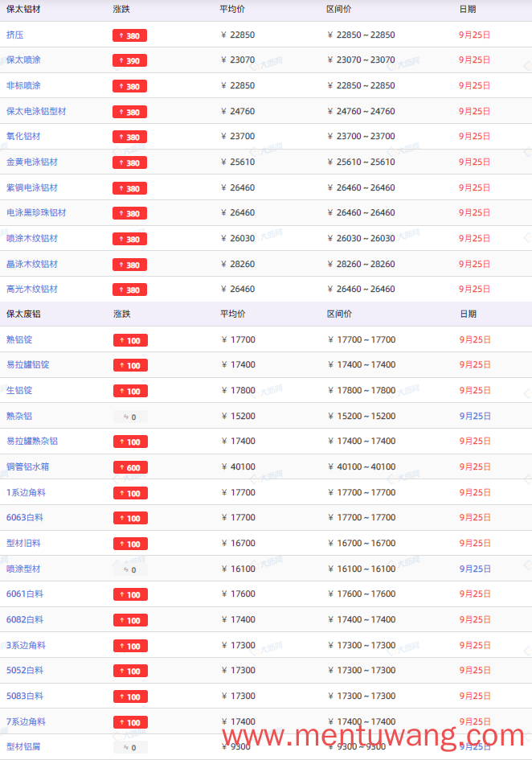
Task: Click the 600 rise badge for 铜管铝水箱
Action: click(130, 467)
